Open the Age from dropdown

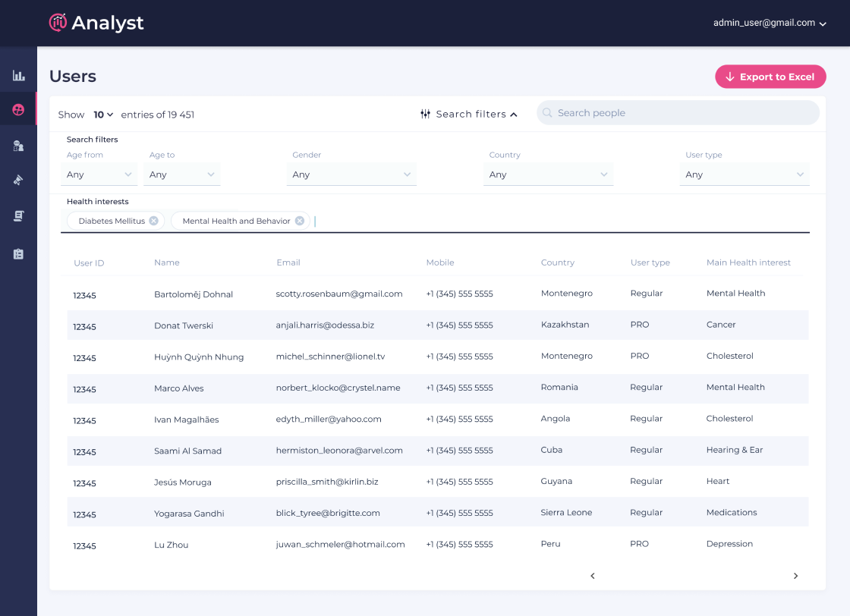99,174
